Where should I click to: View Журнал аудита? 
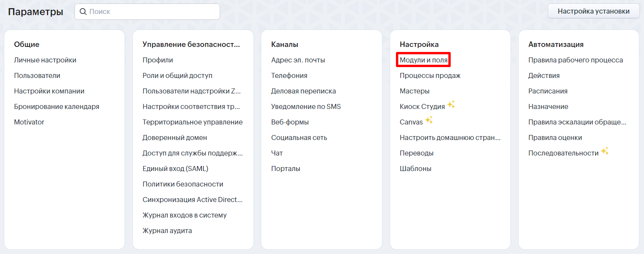point(167,231)
